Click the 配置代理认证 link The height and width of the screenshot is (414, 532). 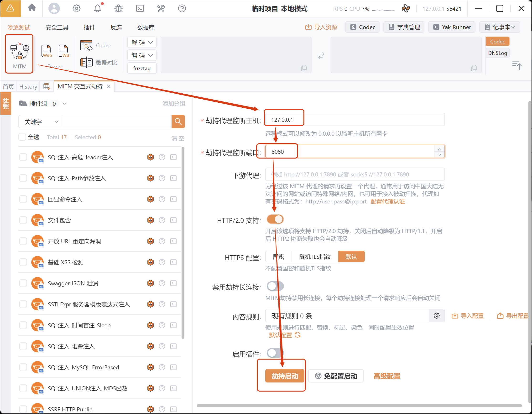tap(388, 202)
